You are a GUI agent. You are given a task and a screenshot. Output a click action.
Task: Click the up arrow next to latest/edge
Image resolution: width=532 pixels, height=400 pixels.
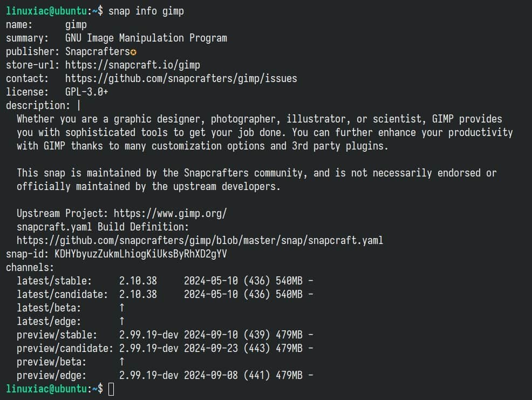(x=122, y=321)
